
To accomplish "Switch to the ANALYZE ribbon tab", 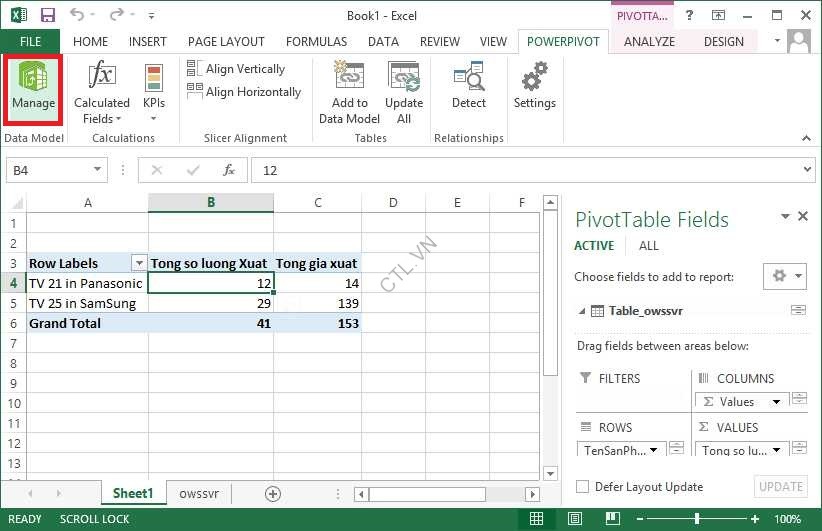I will point(647,41).
